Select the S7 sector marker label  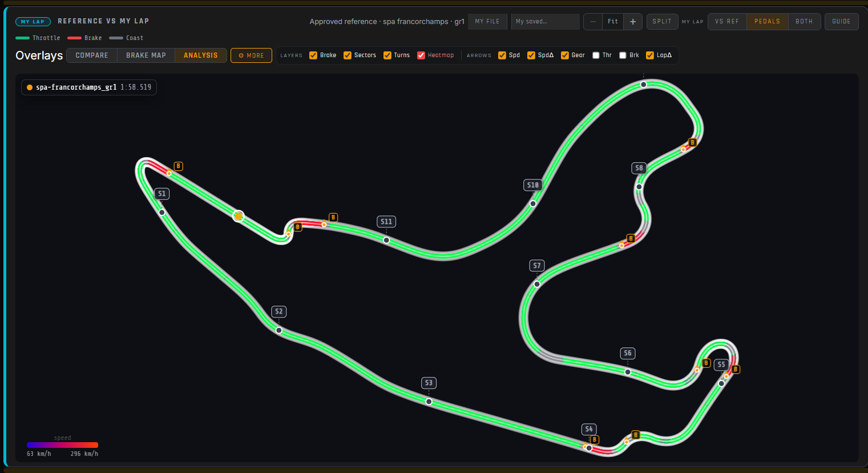point(537,266)
